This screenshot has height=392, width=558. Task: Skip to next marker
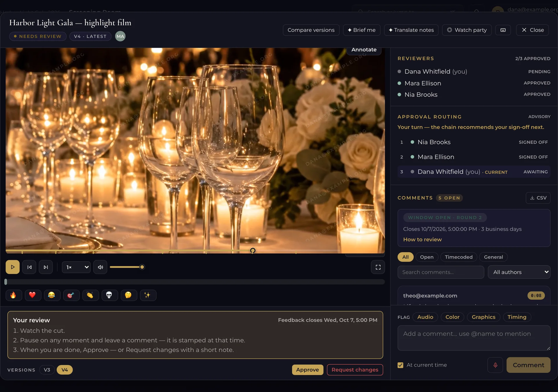(46, 267)
